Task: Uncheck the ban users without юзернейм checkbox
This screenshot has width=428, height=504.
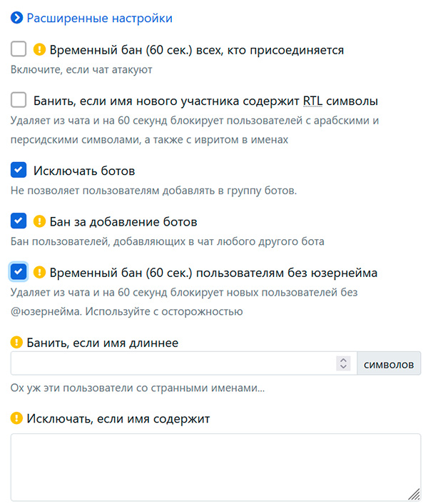Action: (x=19, y=272)
